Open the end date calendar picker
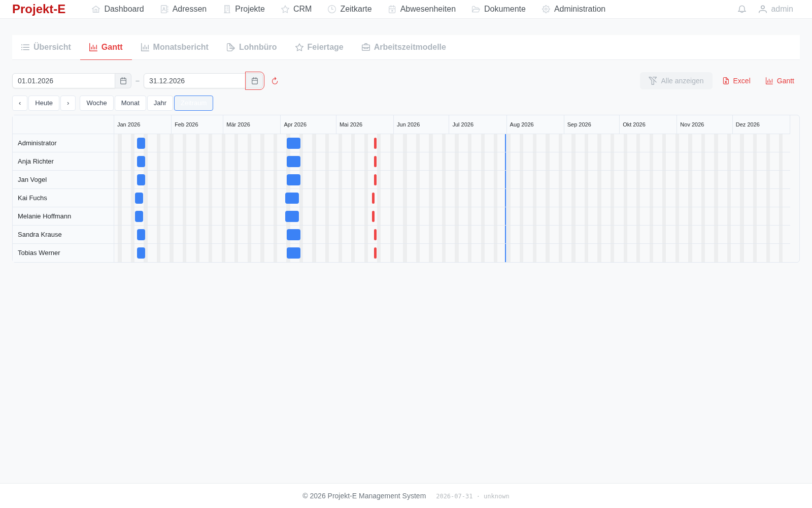Viewport: 812px width, 508px height. pos(255,81)
